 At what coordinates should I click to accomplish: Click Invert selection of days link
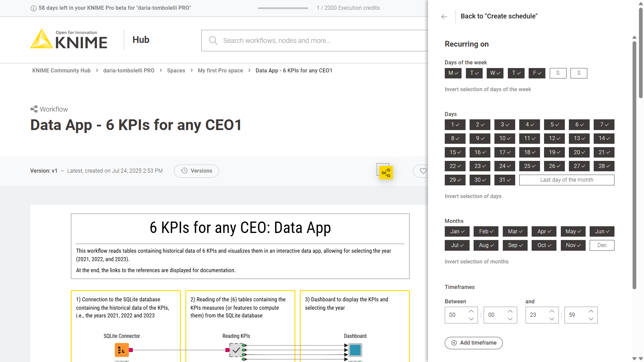(x=473, y=196)
